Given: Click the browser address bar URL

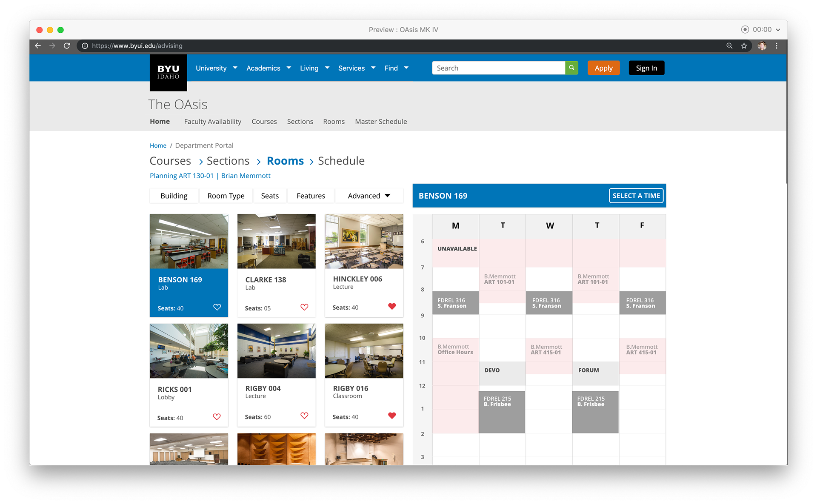Looking at the screenshot, I should (137, 46).
